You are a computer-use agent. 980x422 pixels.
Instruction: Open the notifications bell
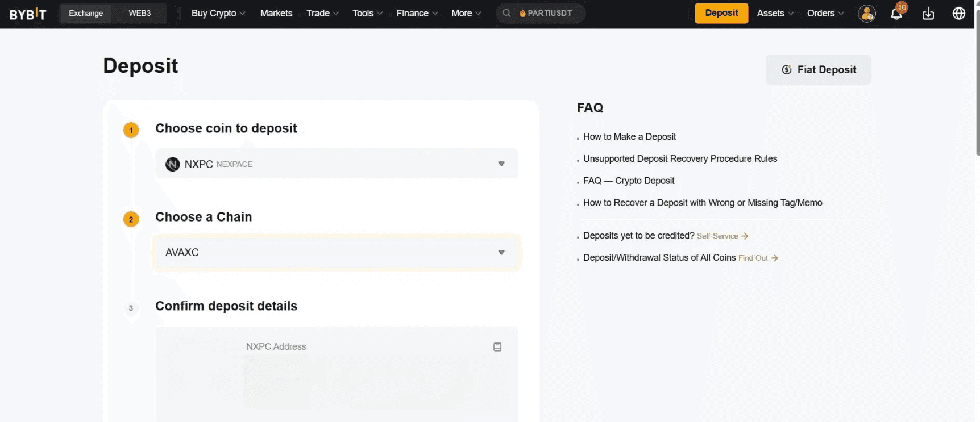click(x=896, y=14)
